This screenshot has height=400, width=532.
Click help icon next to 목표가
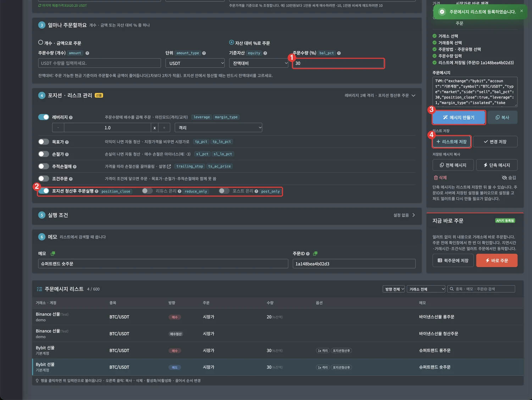click(67, 142)
